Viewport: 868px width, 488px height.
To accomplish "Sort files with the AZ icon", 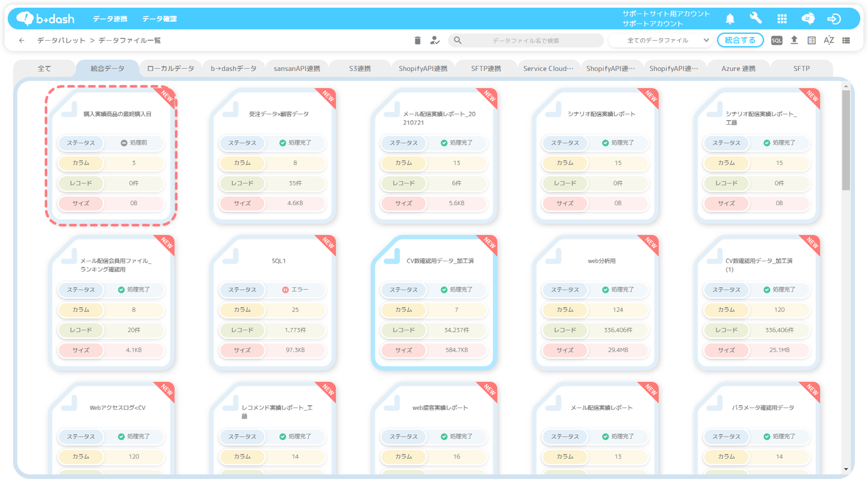I will click(829, 40).
